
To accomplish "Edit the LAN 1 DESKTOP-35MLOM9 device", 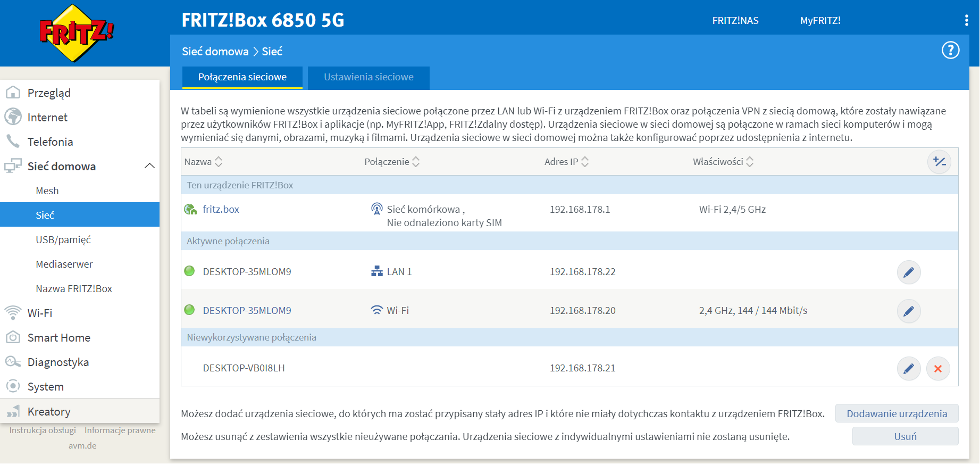I will pos(908,272).
